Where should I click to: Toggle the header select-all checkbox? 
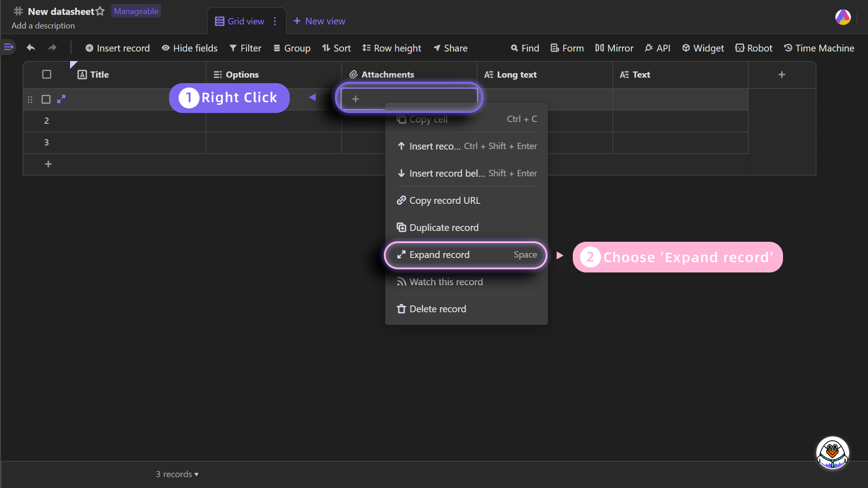[47, 74]
